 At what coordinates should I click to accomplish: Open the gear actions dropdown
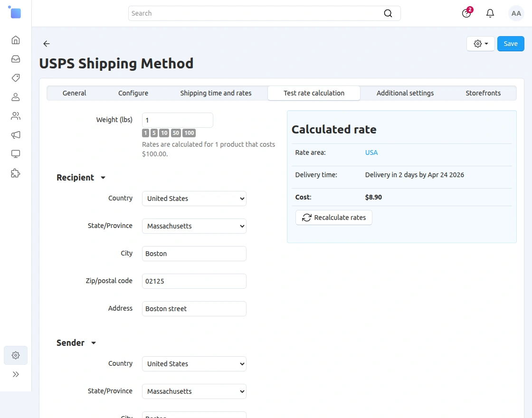tap(480, 43)
